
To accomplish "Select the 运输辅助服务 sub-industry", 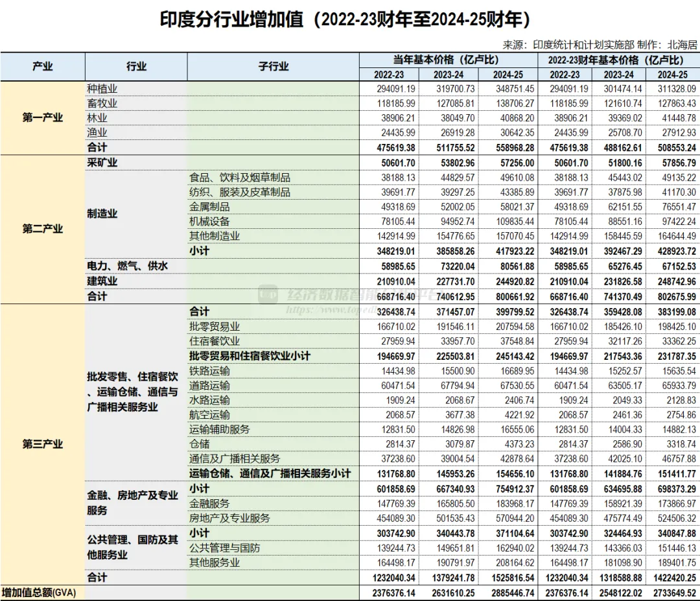I will pyautogui.click(x=220, y=430).
